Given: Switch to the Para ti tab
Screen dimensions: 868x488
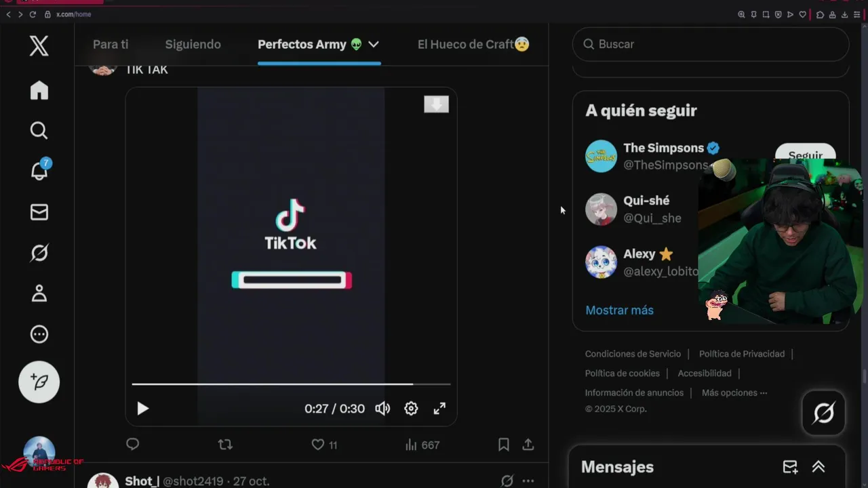Looking at the screenshot, I should 111,44.
